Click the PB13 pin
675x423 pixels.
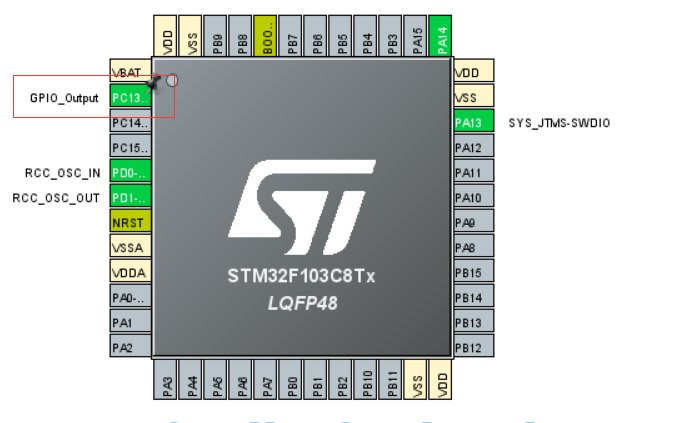tap(474, 322)
